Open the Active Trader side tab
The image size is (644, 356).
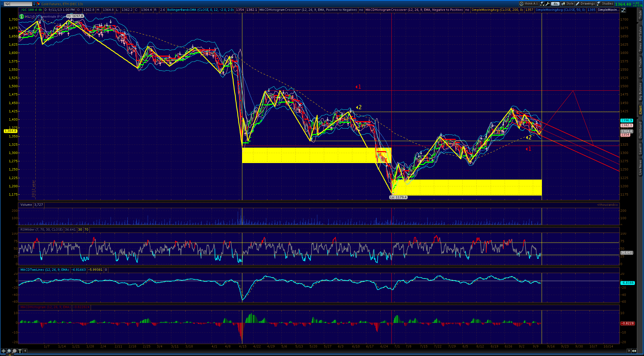coord(640,67)
